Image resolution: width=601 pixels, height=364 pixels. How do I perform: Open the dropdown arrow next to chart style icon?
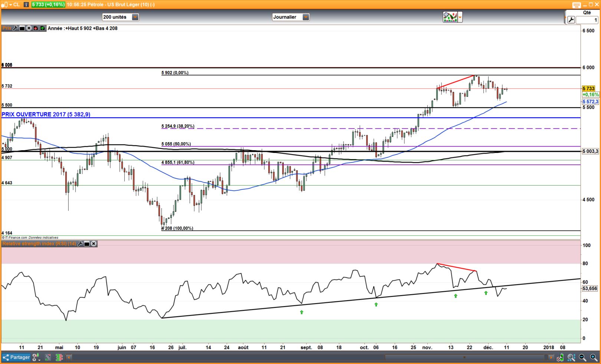pos(460,17)
